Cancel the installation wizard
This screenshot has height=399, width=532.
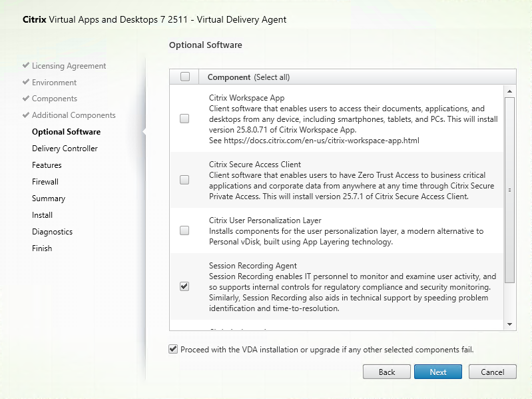[x=492, y=372]
